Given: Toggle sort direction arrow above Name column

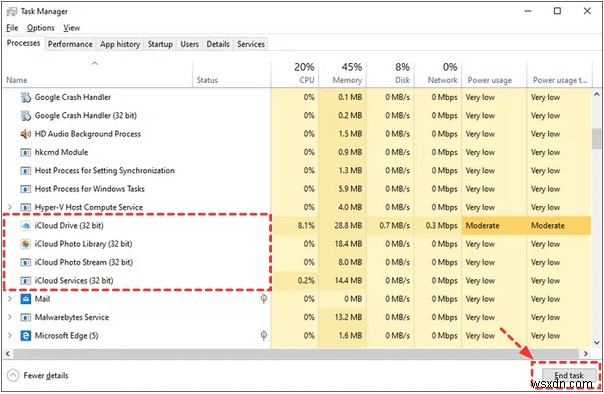Looking at the screenshot, I should [95, 63].
